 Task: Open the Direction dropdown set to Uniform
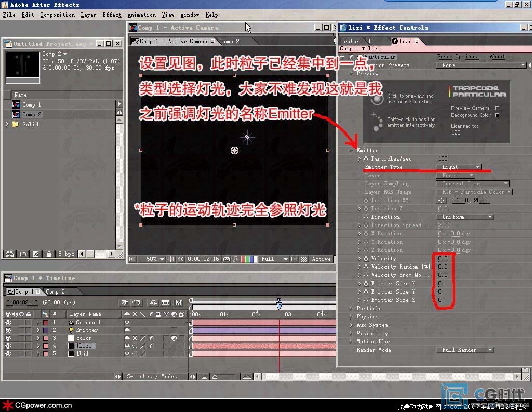[x=464, y=217]
